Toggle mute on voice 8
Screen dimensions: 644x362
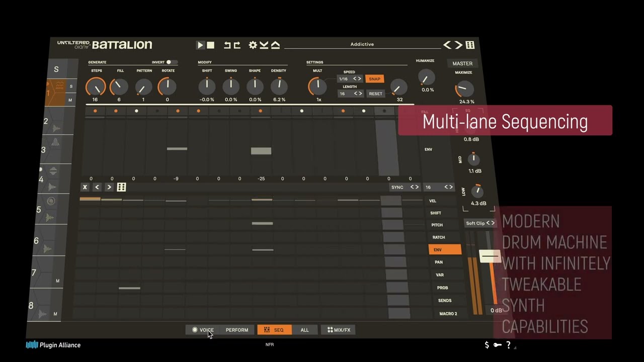[55, 314]
